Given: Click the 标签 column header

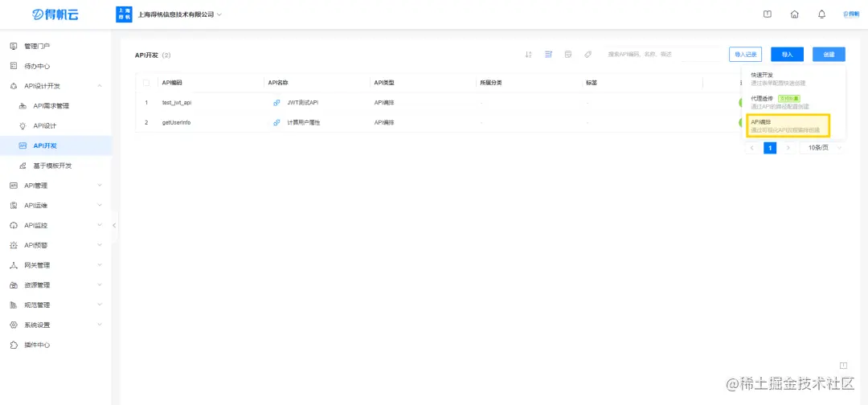Looking at the screenshot, I should click(592, 83).
